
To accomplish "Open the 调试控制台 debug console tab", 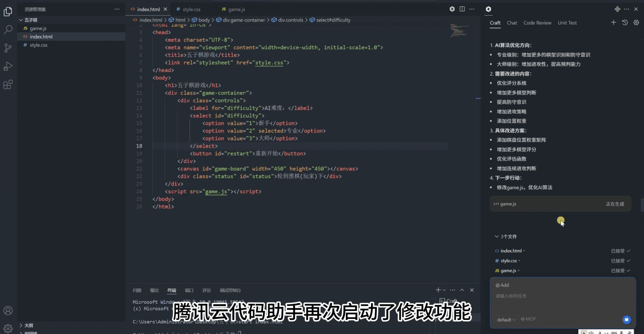I will click(230, 290).
